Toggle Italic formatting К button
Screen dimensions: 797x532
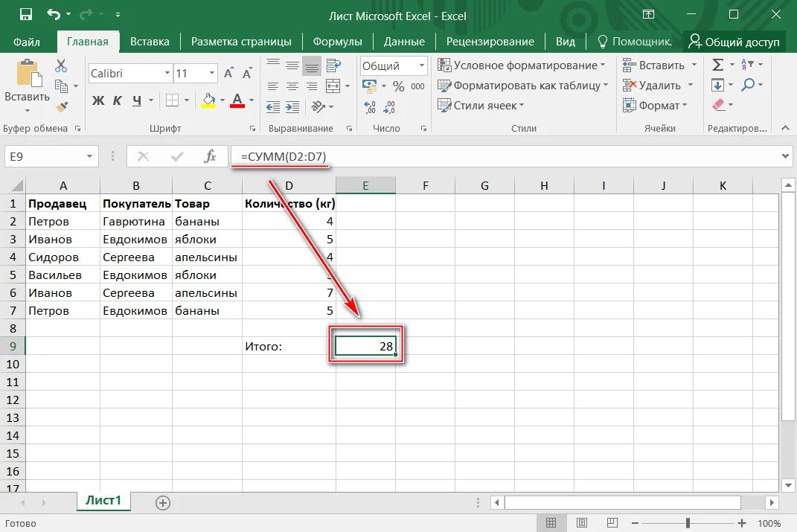118,100
